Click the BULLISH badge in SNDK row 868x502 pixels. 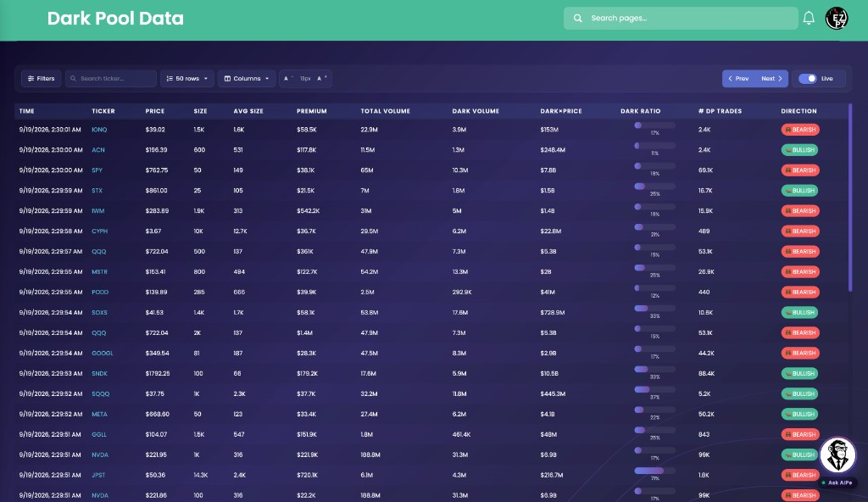click(799, 373)
